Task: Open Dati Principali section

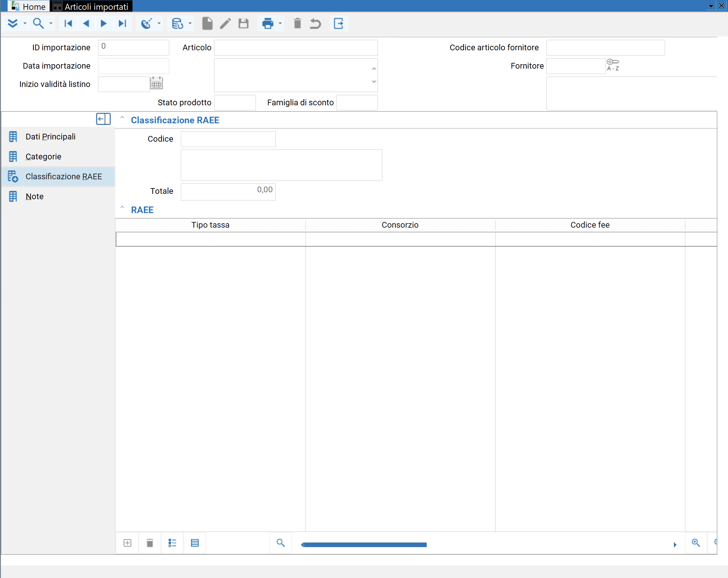Action: coord(58,137)
